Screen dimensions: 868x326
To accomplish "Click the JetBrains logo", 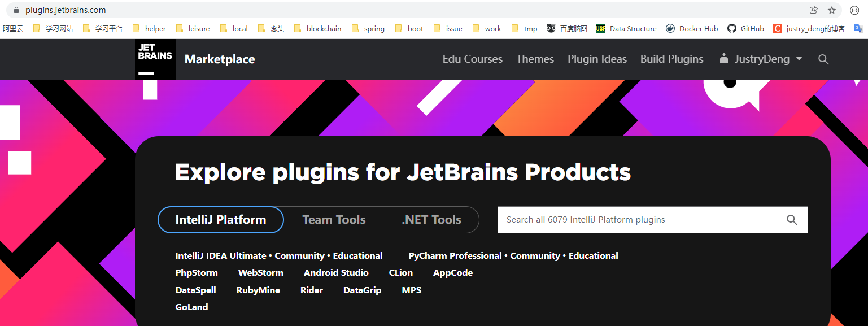I will tap(155, 59).
